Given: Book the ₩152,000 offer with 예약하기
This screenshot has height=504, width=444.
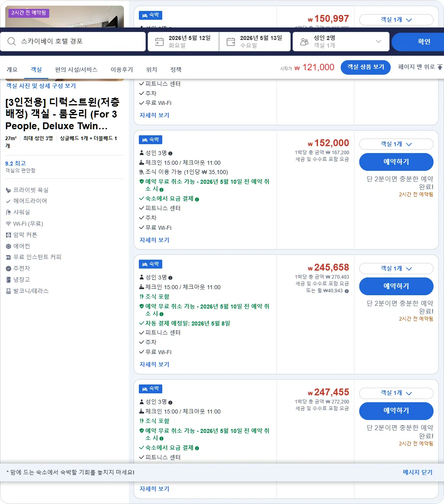Looking at the screenshot, I should click(396, 162).
